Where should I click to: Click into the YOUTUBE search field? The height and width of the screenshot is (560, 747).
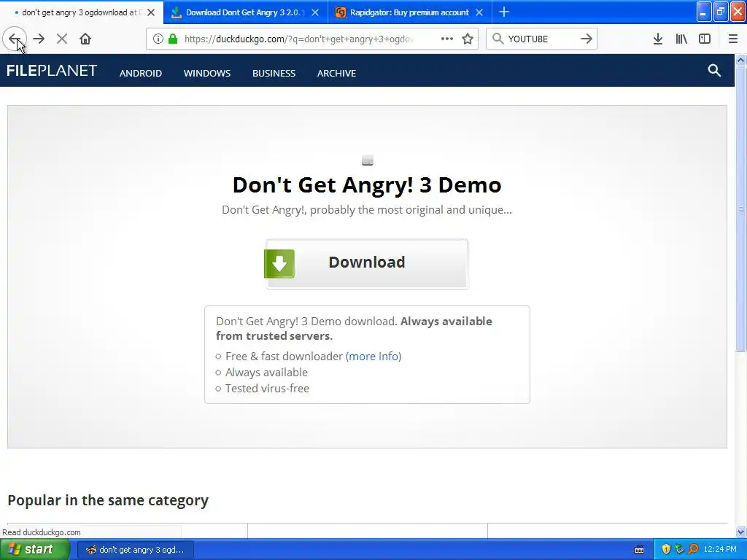click(541, 39)
